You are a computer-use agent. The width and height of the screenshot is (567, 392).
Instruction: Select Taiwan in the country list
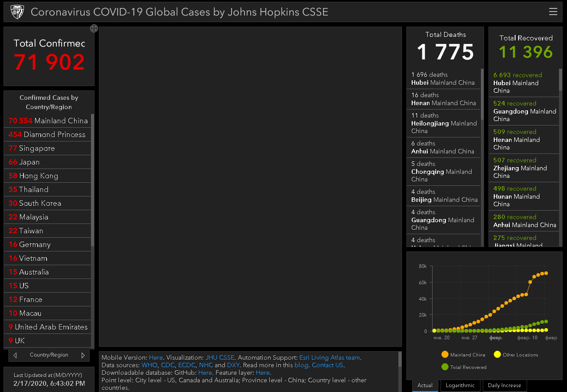(x=48, y=231)
